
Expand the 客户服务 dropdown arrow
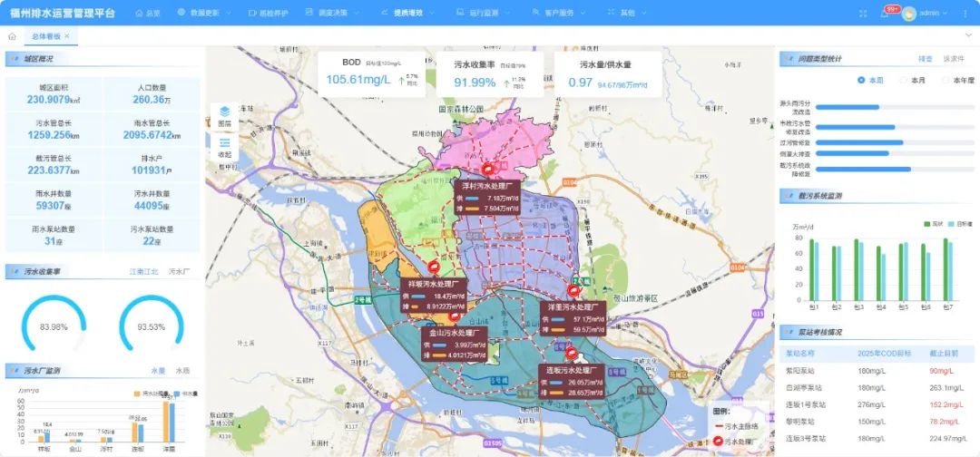583,13
